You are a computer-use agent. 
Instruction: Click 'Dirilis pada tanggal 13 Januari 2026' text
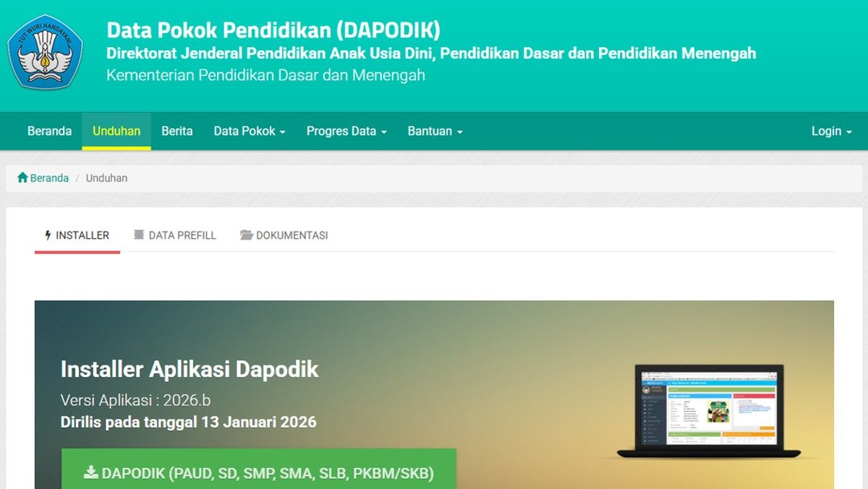click(x=189, y=422)
